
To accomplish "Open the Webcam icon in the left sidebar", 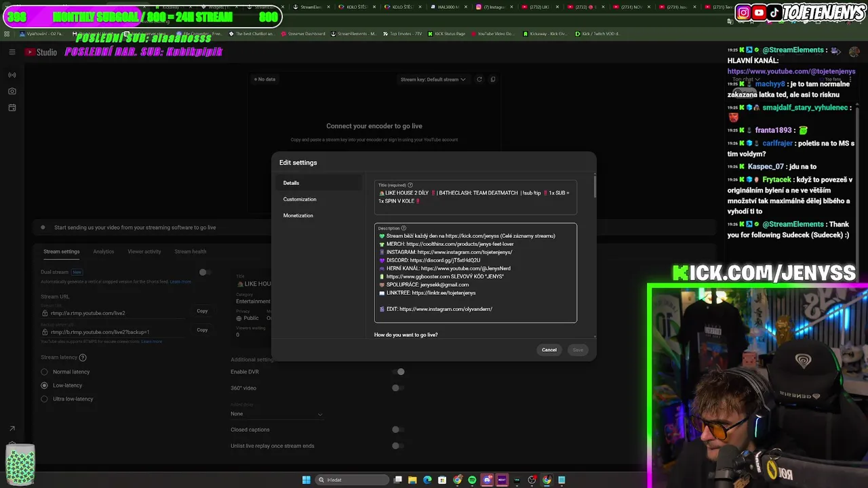I will point(12,91).
